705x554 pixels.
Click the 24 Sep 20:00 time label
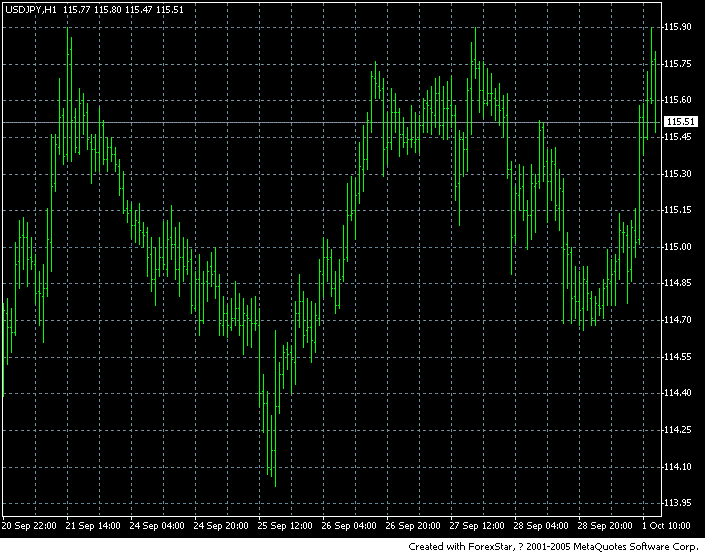pos(221,526)
